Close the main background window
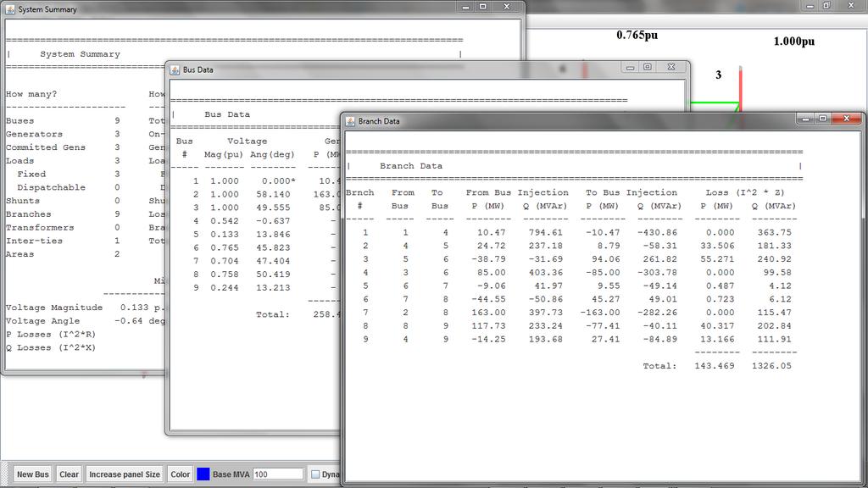Screen dimensions: 868x488 click(851, 6)
